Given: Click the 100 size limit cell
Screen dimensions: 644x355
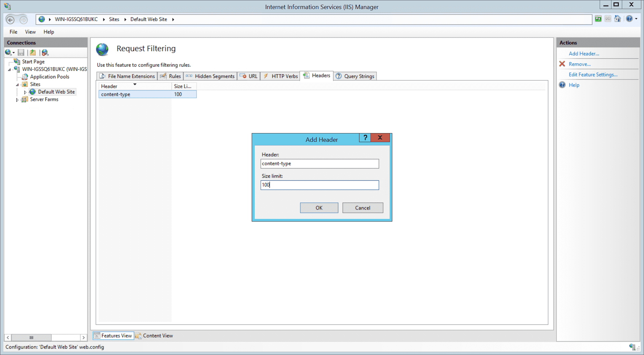Looking at the screenshot, I should coord(184,95).
